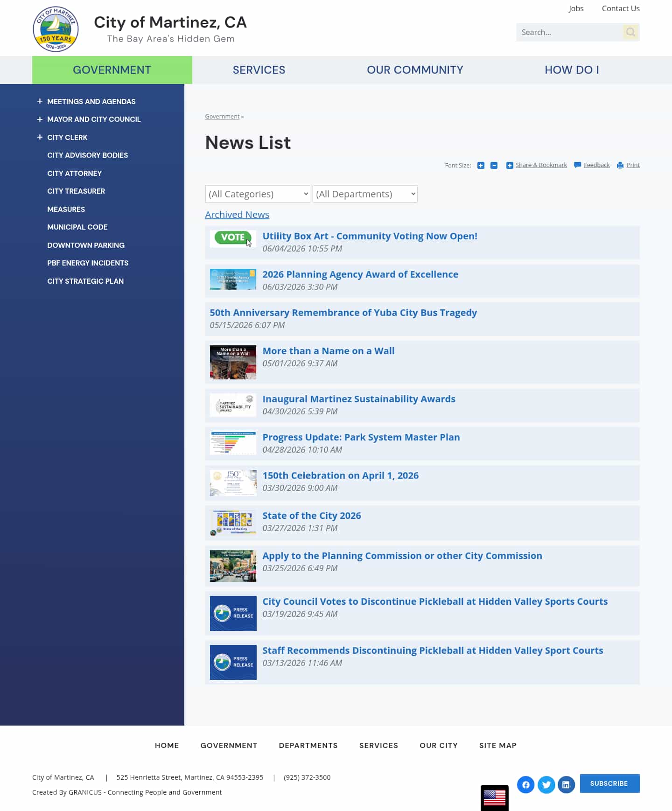This screenshot has width=672, height=811.
Task: Click the Park System Master Plan chart thumbnail
Action: pyautogui.click(x=233, y=443)
